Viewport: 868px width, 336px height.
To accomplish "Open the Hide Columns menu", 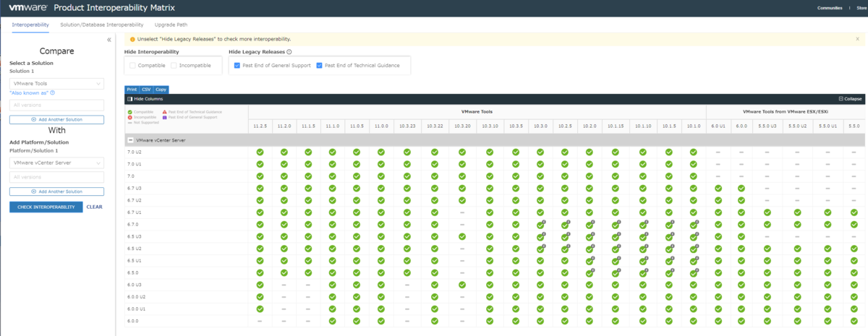I will tap(145, 98).
